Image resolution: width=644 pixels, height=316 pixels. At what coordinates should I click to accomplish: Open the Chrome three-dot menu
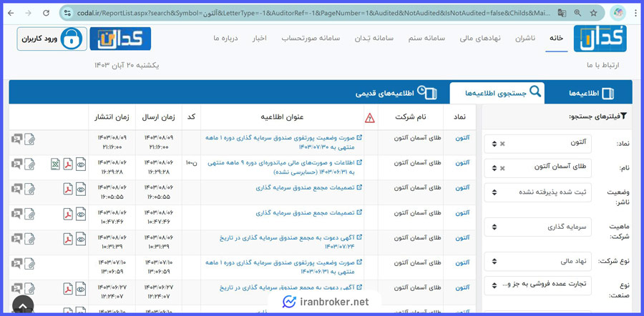pos(635,13)
